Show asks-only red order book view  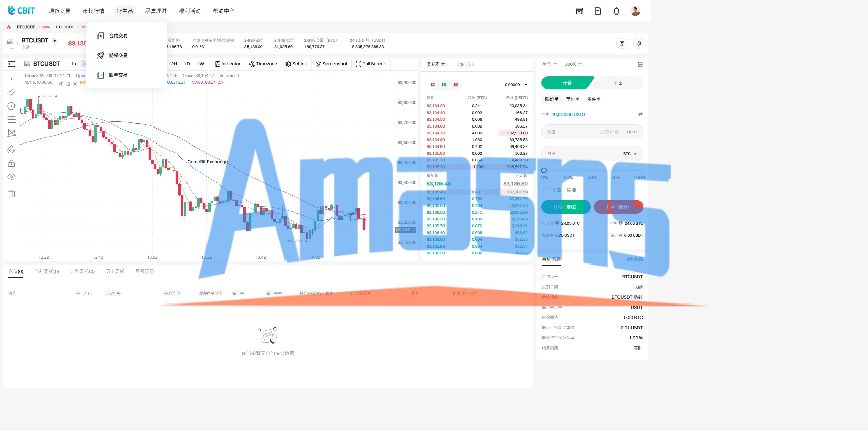pyautogui.click(x=456, y=85)
